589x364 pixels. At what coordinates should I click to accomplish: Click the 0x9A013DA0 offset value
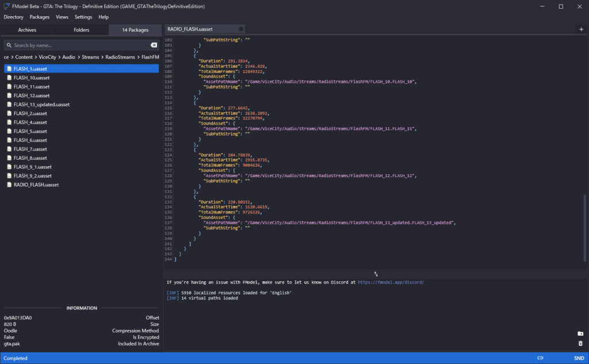[x=18, y=318]
